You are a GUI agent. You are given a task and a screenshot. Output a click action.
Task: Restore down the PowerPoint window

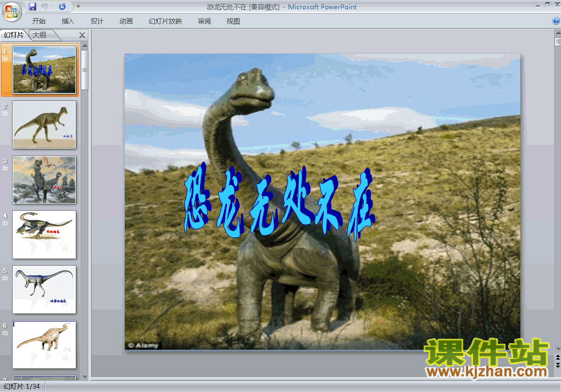pos(547,4)
